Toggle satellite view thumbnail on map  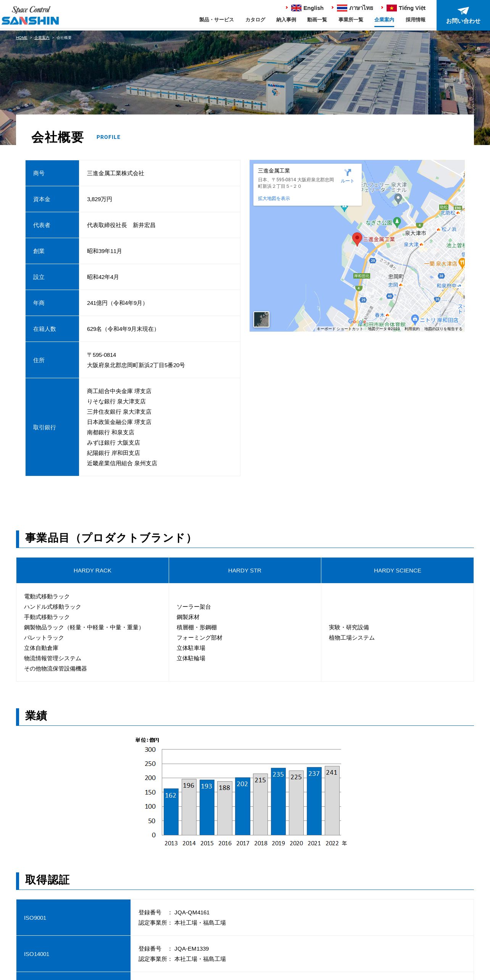261,319
